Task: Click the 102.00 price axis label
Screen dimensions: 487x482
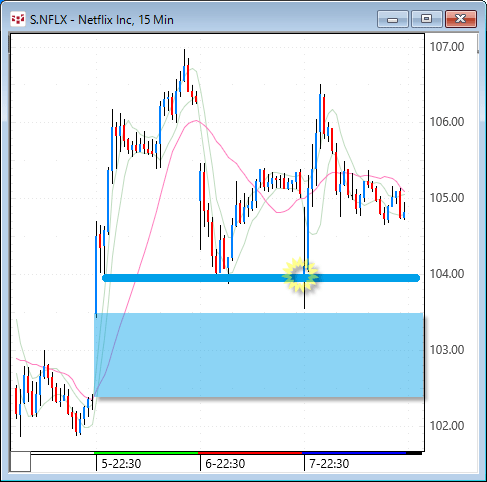Action: (x=447, y=426)
